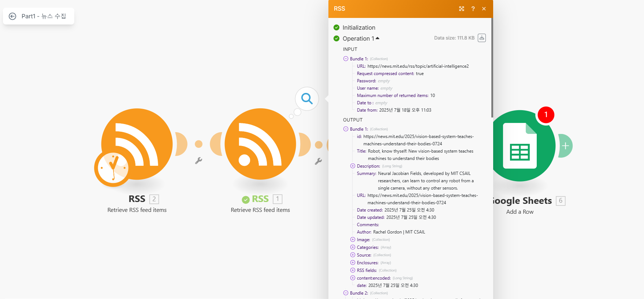The height and width of the screenshot is (299, 644).
Task: Expand the content:encoded long string
Action: 353,278
